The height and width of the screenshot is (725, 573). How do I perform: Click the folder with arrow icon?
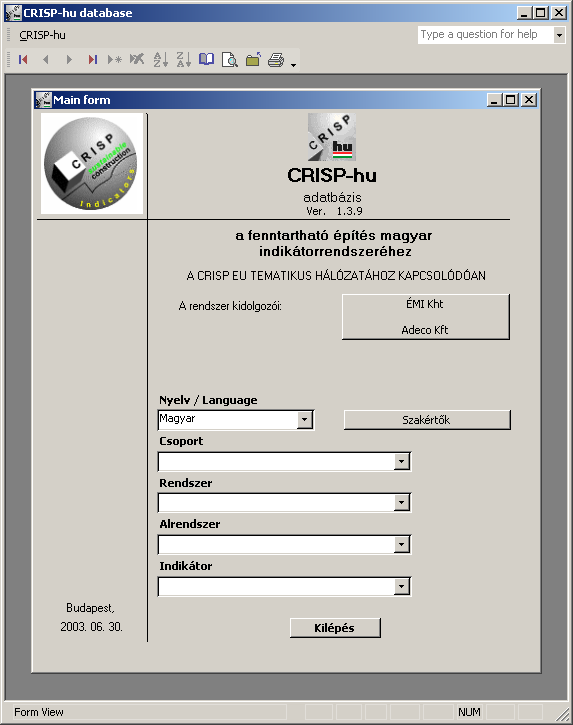(253, 60)
